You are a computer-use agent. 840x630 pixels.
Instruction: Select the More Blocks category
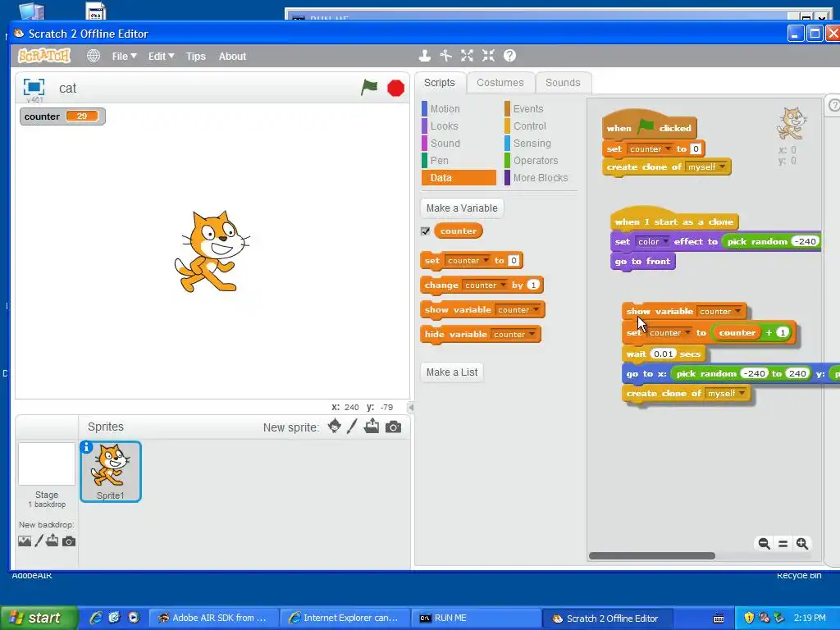click(x=541, y=178)
